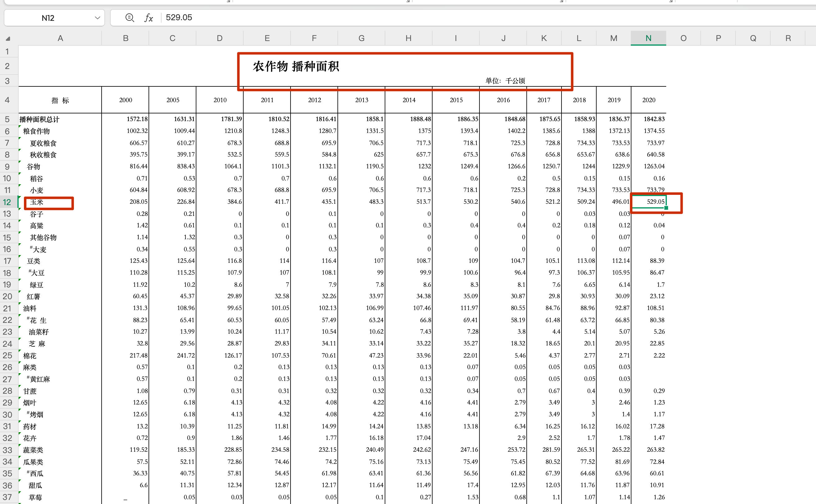The height and width of the screenshot is (504, 816).
Task: Click the 玉米 cell in column A
Action: coord(37,202)
